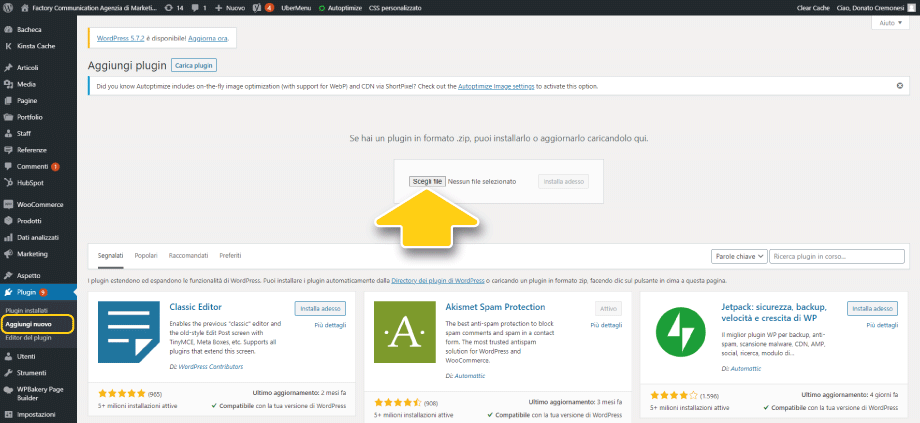Open the Parole chiave dropdown
The height and width of the screenshot is (423, 920).
coord(739,256)
